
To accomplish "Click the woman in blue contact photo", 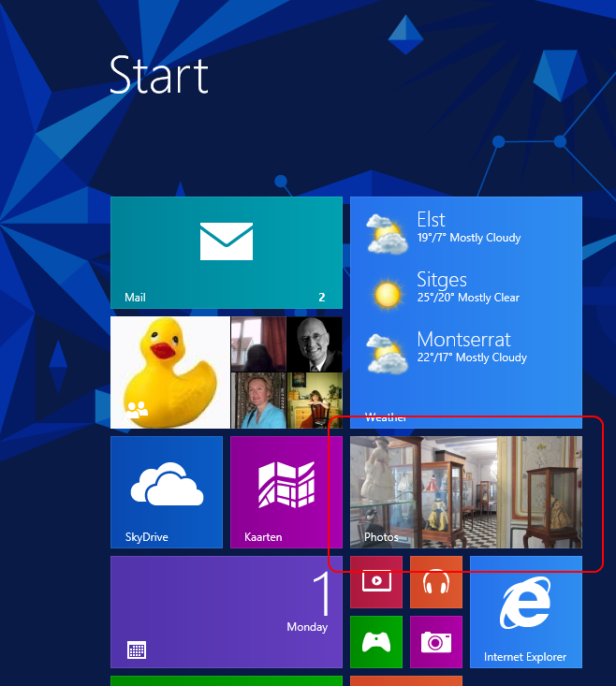I will click(258, 400).
